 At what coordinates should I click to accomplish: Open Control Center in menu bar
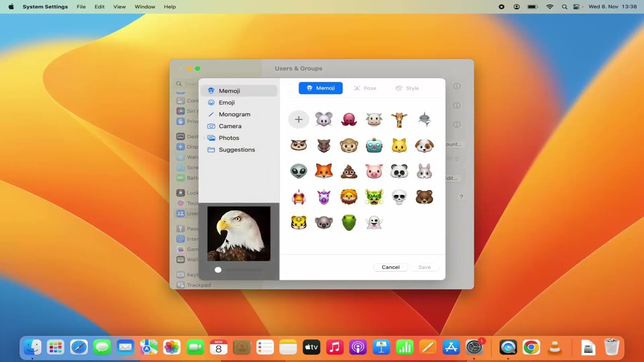(x=577, y=7)
